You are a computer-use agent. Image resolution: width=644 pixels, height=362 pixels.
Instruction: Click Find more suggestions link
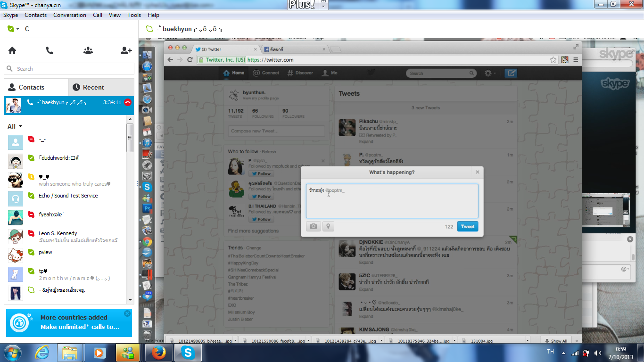[x=253, y=231]
